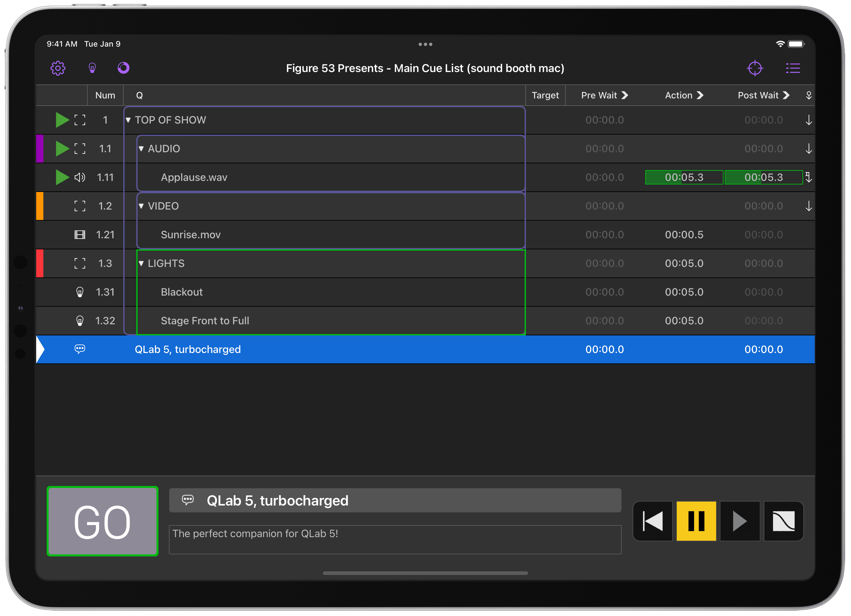Tap workspace title Figure 53 Presents

(425, 68)
